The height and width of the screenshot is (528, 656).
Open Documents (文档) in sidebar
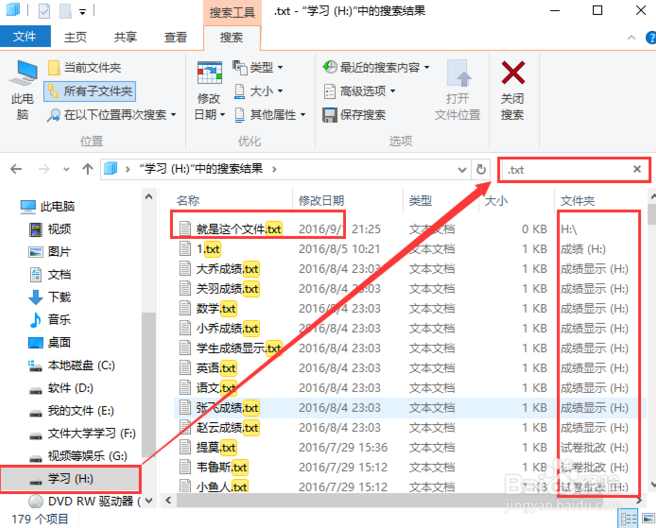click(x=50, y=274)
